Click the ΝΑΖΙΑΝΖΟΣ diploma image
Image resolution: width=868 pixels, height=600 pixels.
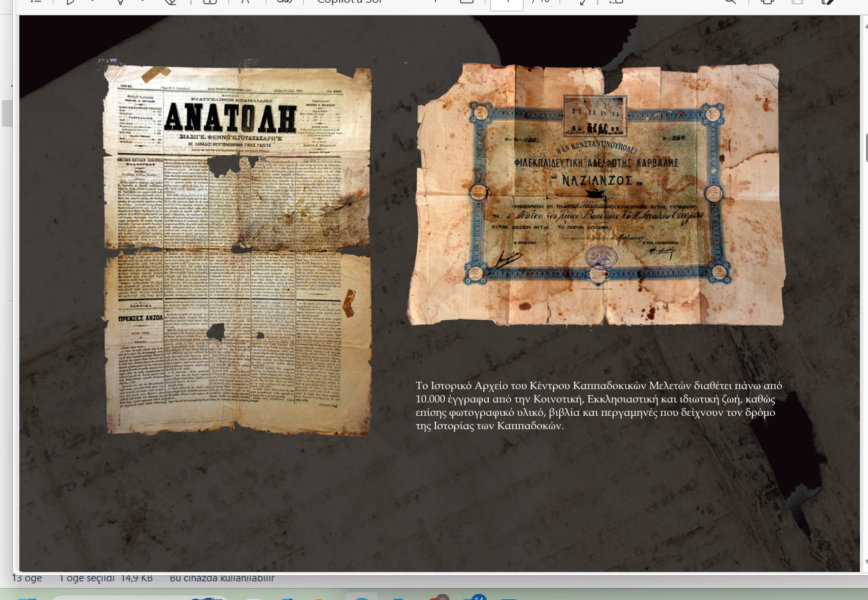pos(596,195)
